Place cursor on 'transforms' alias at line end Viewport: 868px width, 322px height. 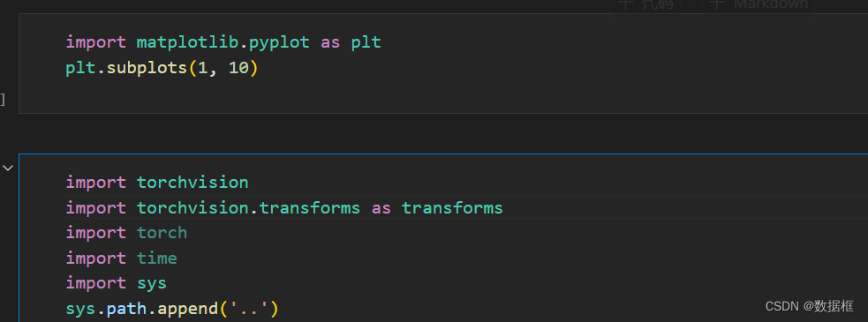pyautogui.click(x=452, y=207)
